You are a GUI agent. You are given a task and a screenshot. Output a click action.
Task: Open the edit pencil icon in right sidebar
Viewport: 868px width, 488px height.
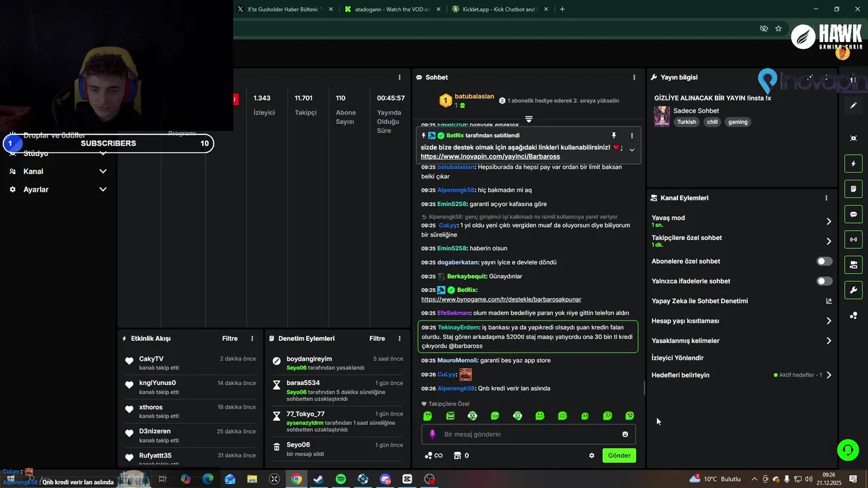coord(853,105)
